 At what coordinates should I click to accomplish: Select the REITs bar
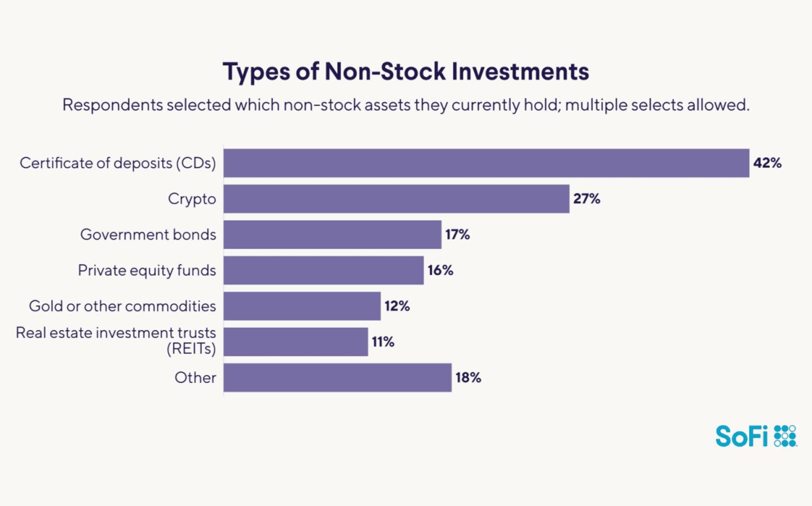295,342
